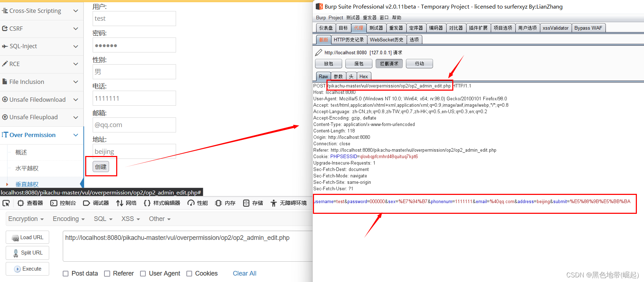Expand the Cross-Site Scripting menu chevron
Image resolution: width=644 pixels, height=282 pixels.
pos(76,11)
